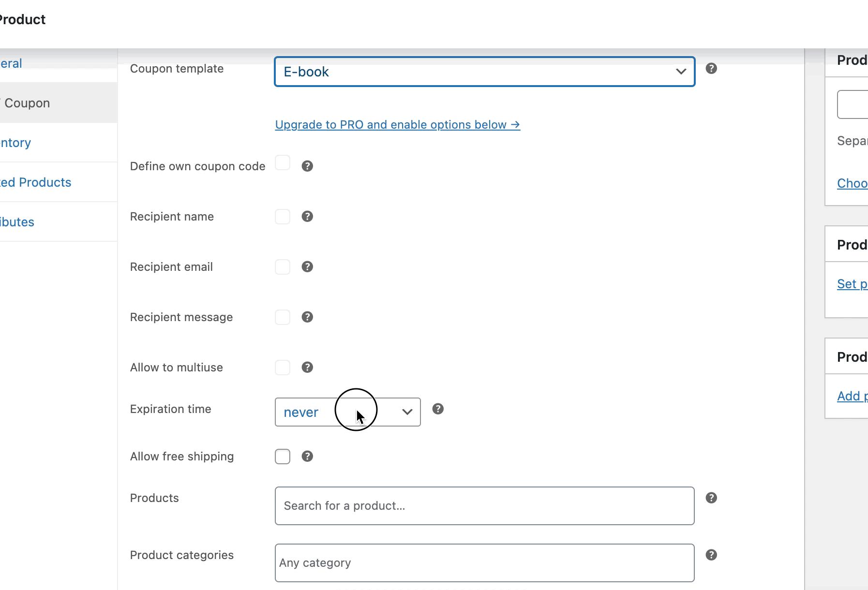Show help for Recipient email
The height and width of the screenshot is (590, 868).
tap(307, 266)
